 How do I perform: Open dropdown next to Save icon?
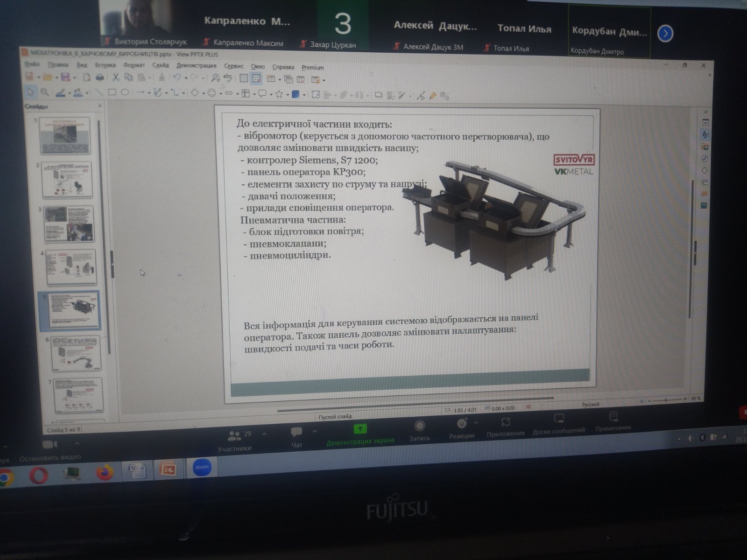click(x=75, y=77)
